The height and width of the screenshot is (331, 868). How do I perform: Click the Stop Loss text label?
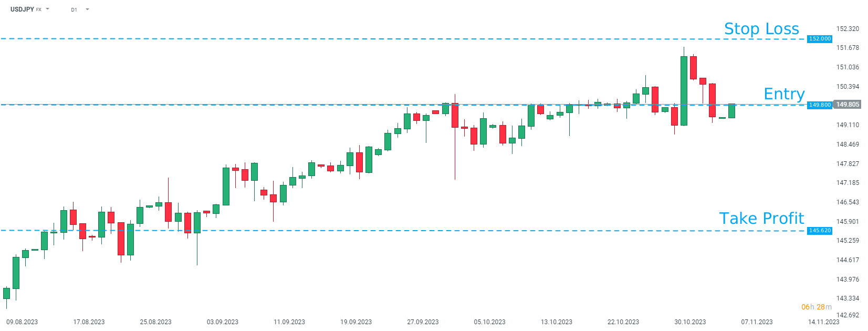click(x=761, y=29)
